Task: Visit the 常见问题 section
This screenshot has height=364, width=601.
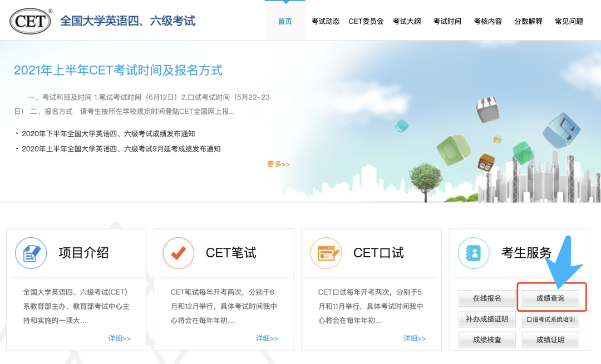Action: [569, 22]
